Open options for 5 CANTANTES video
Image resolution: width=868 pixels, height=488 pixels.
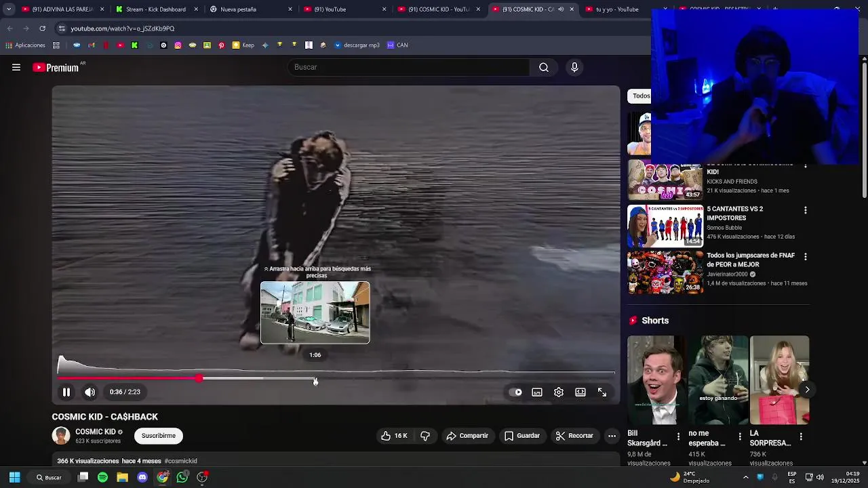[805, 211]
